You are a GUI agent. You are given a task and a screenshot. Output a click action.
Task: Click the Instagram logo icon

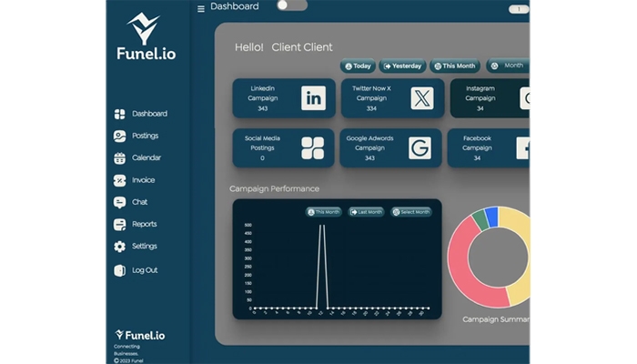tap(524, 98)
